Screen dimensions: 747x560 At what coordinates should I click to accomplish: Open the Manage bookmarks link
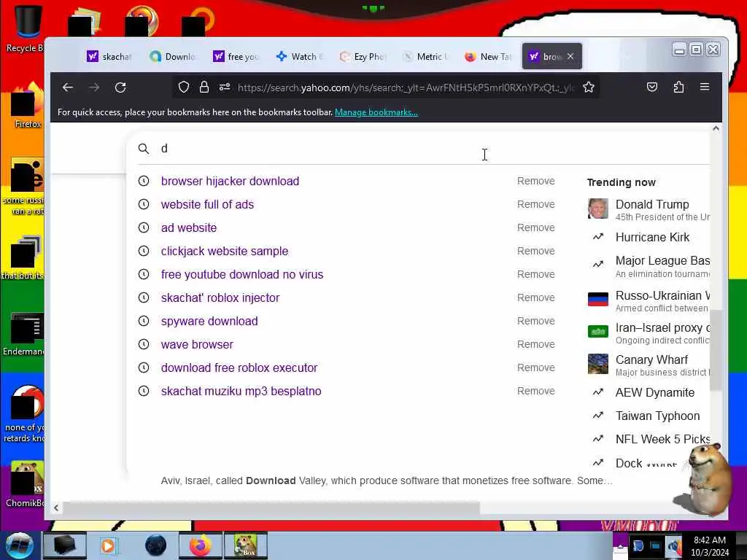[376, 112]
